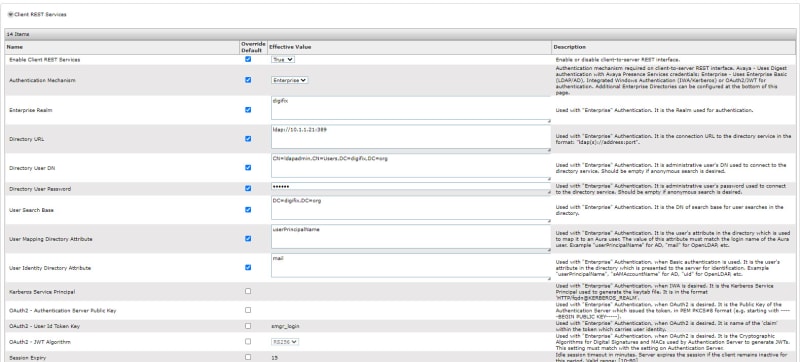800x362 pixels.
Task: Select the User Mapping Directory Attribute row name
Action: [x=51, y=239]
